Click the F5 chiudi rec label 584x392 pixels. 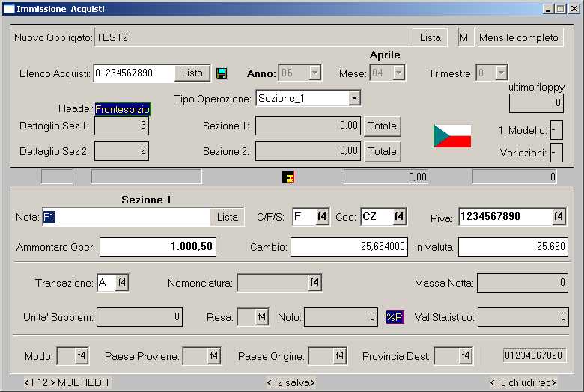pyautogui.click(x=523, y=382)
